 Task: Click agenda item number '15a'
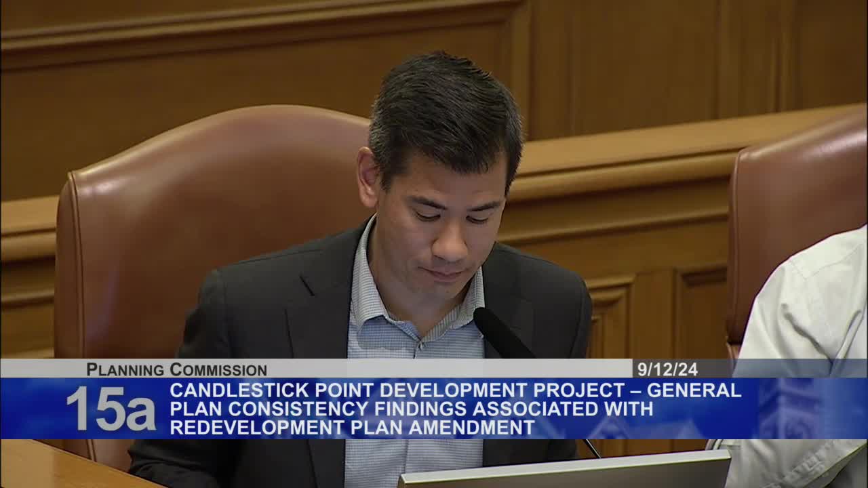pos(111,409)
